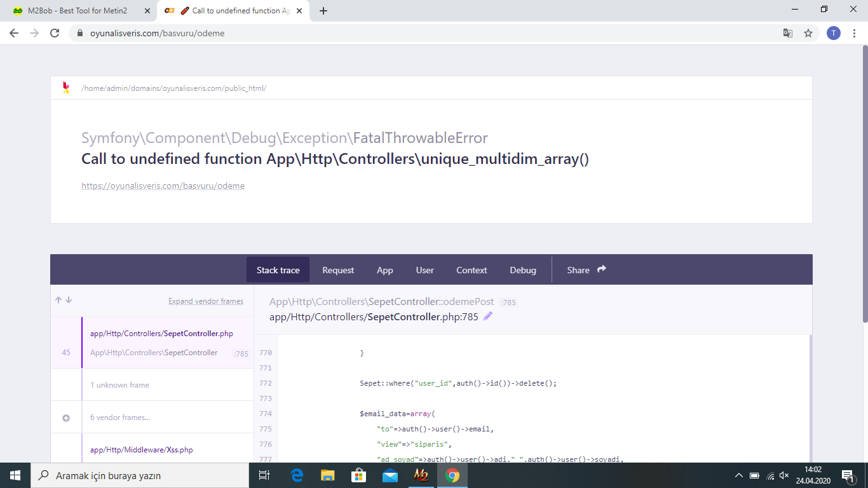Open the Google Translate page icon
Viewport: 868px width, 488px height.
(x=788, y=33)
